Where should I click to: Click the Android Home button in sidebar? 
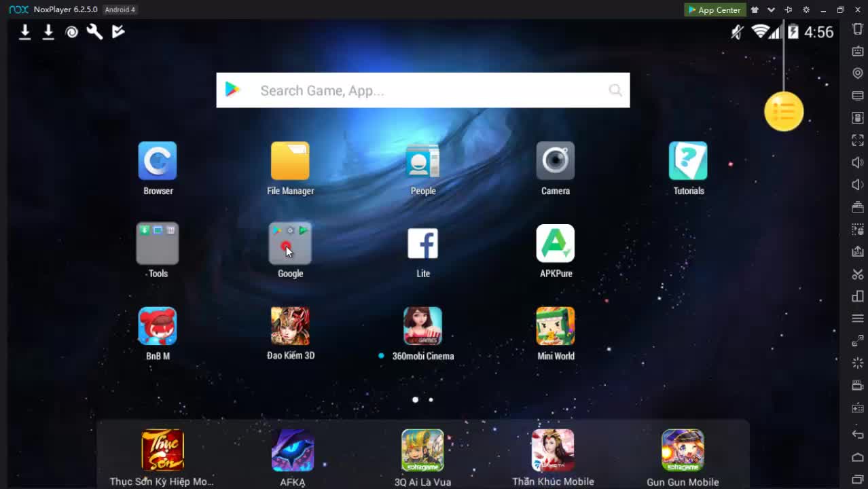click(858, 457)
